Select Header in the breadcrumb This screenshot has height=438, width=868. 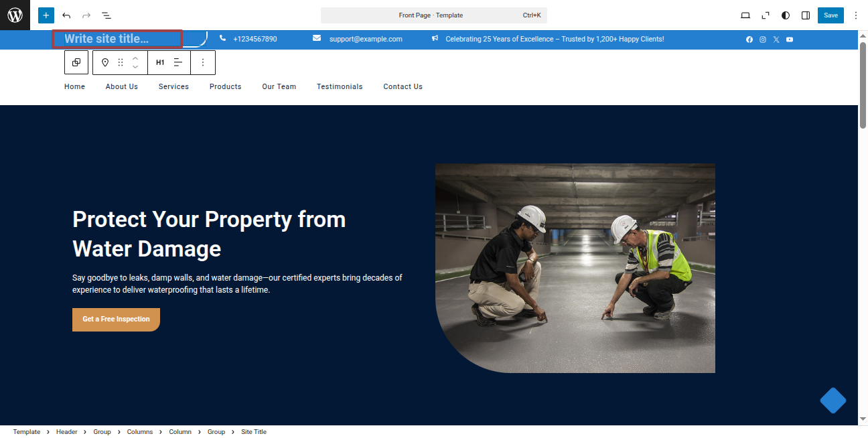coord(67,432)
